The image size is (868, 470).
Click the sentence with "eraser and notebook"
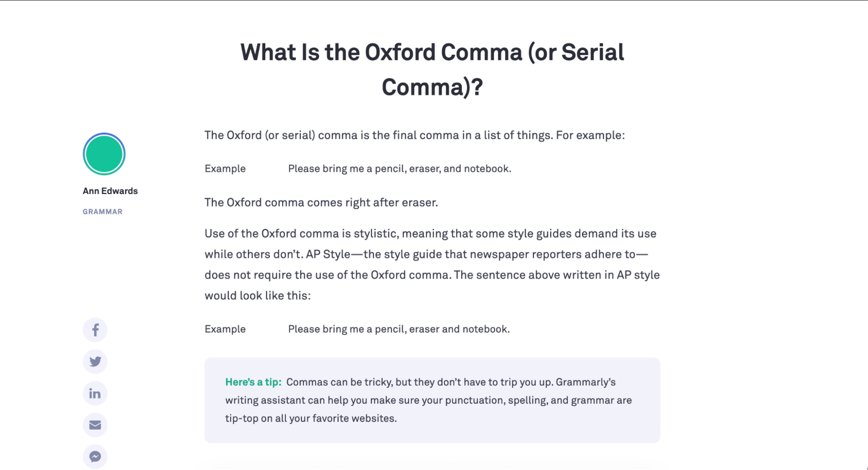click(399, 329)
